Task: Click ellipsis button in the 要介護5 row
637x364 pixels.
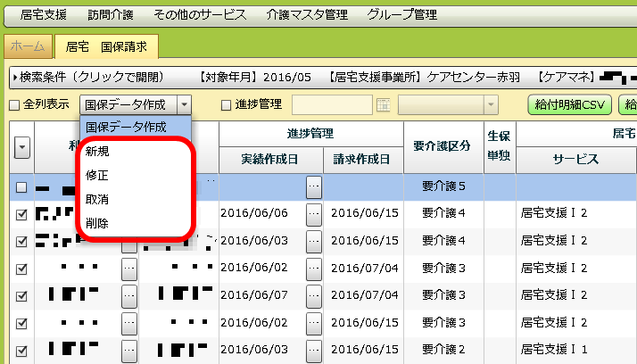Action: pos(313,187)
